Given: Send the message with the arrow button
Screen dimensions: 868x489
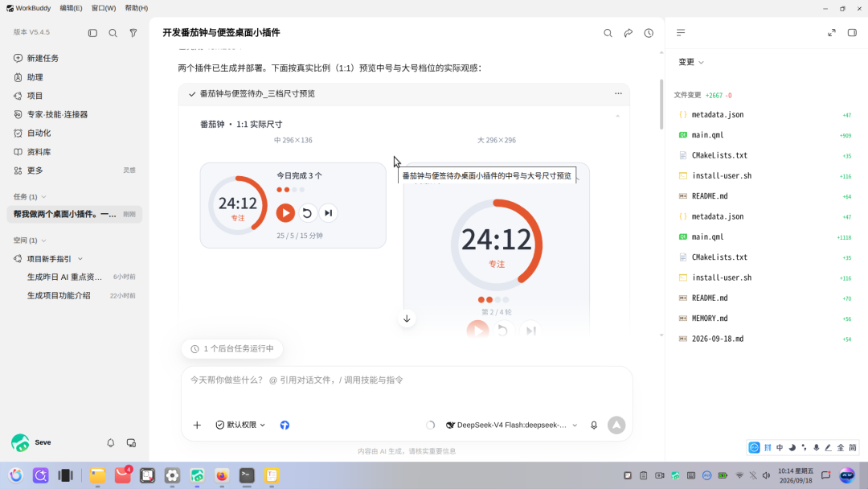Looking at the screenshot, I should pos(616,425).
